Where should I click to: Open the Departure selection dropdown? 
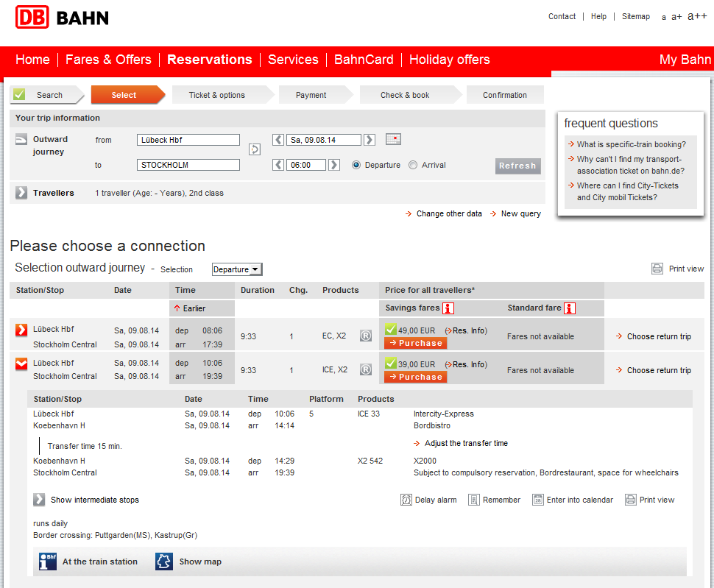pos(237,269)
